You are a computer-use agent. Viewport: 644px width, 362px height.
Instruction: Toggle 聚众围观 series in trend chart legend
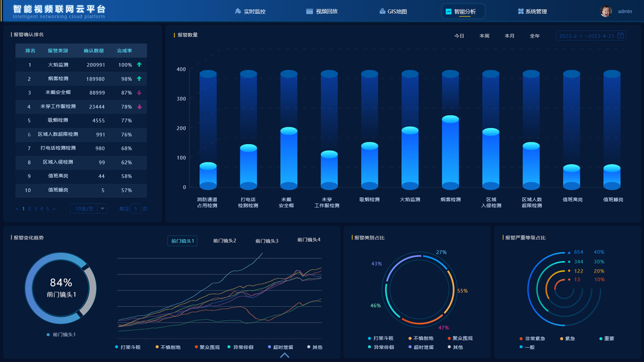point(207,348)
